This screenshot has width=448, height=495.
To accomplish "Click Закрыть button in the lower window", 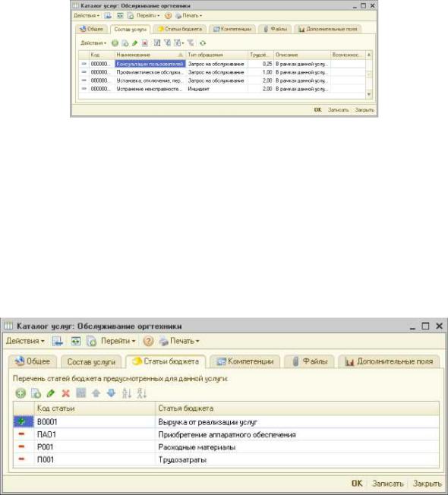I will tap(427, 484).
